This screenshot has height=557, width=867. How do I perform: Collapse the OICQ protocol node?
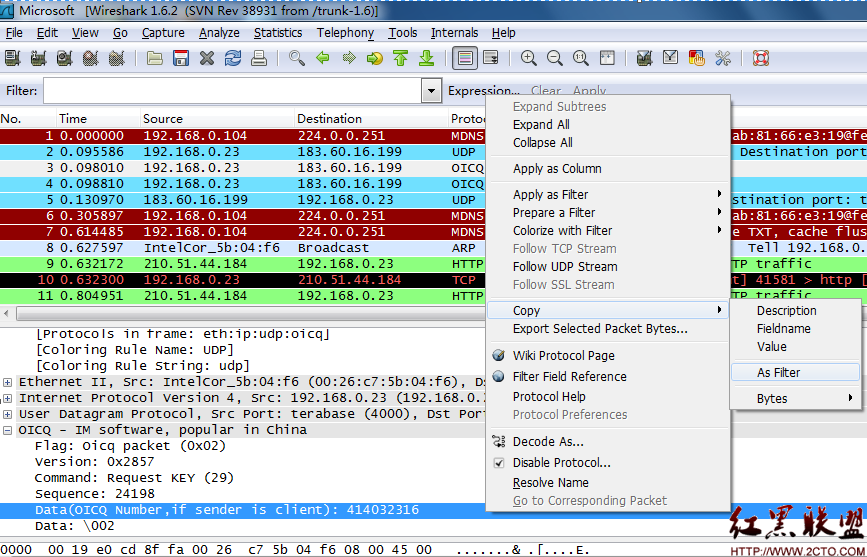point(7,430)
